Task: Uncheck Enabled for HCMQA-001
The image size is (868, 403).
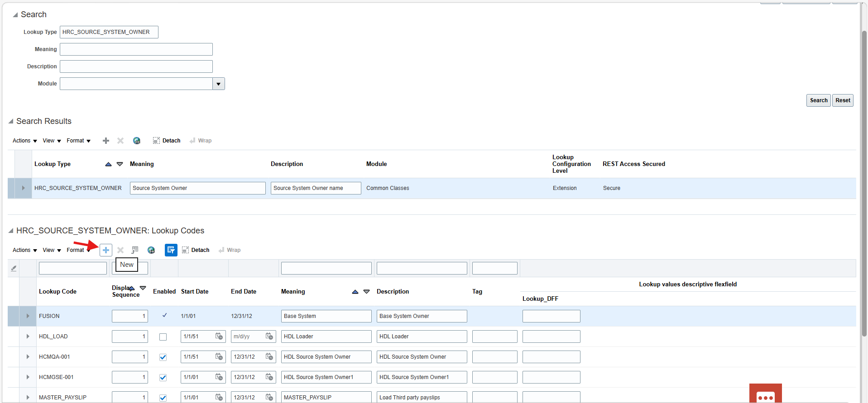Action: (x=163, y=357)
